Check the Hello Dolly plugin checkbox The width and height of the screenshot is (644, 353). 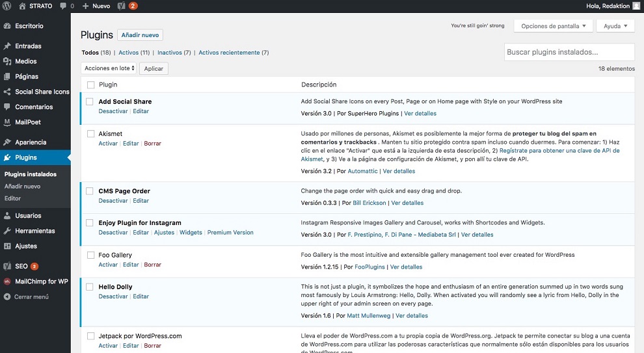click(90, 287)
